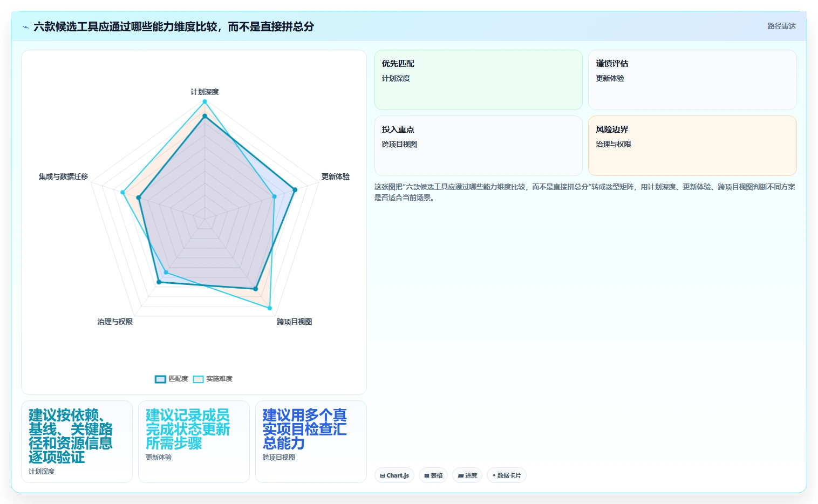Select the Chart.js tag chip
Viewport: 818px width, 504px height.
tap(394, 475)
